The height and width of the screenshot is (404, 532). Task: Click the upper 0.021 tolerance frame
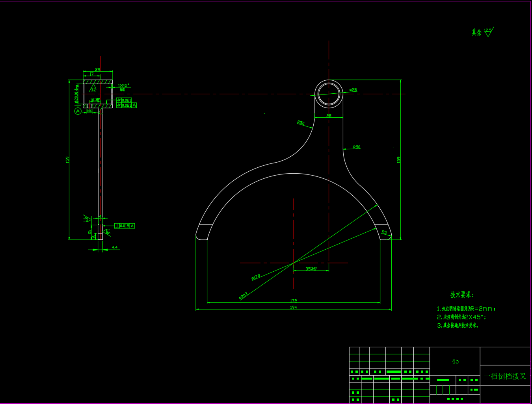[124, 100]
